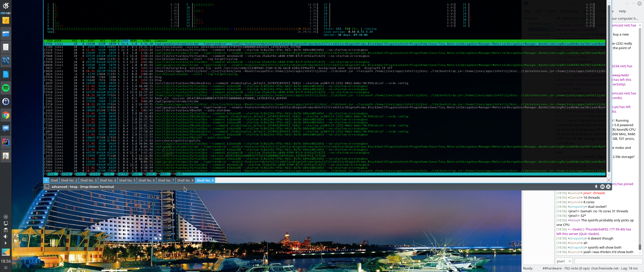Switch to the Shell No. 7 tab
The height and width of the screenshot is (272, 644).
pos(166,180)
